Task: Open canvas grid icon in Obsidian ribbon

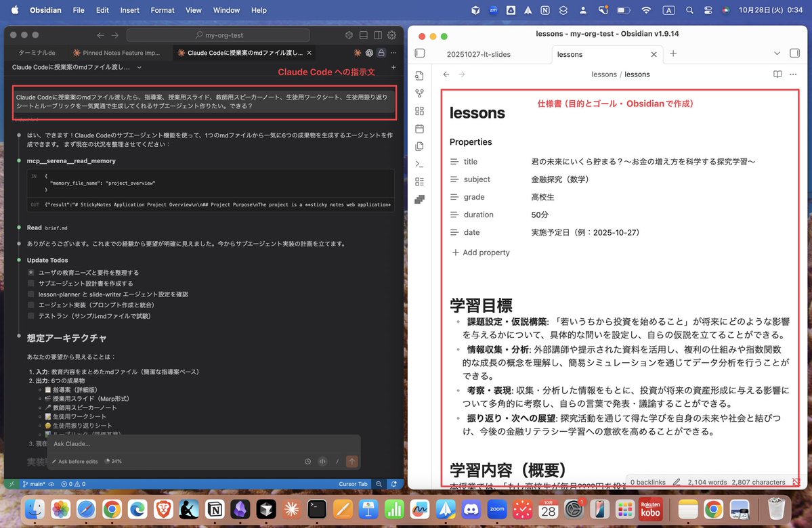Action: click(419, 111)
